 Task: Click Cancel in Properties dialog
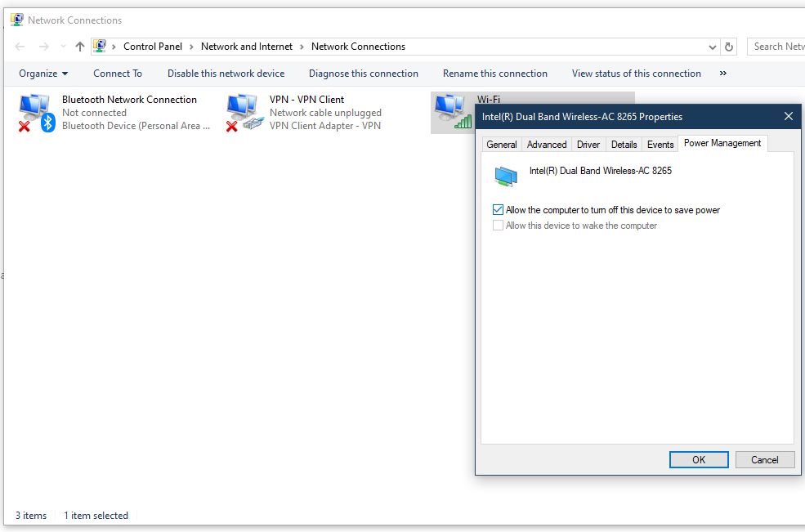[x=764, y=459]
